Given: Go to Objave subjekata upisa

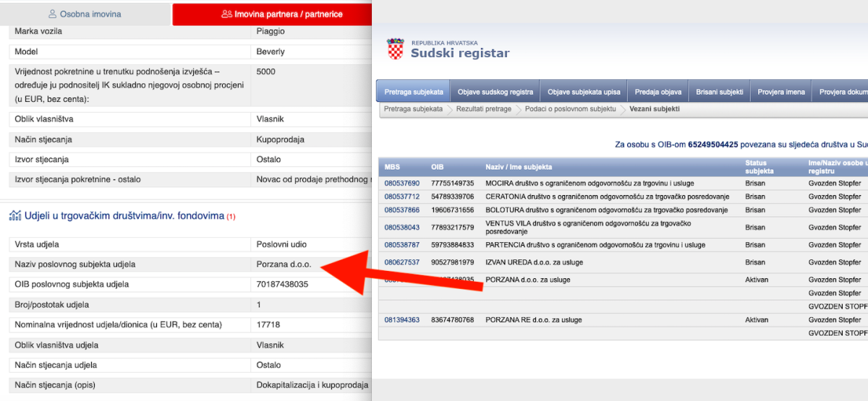Looking at the screenshot, I should [584, 92].
